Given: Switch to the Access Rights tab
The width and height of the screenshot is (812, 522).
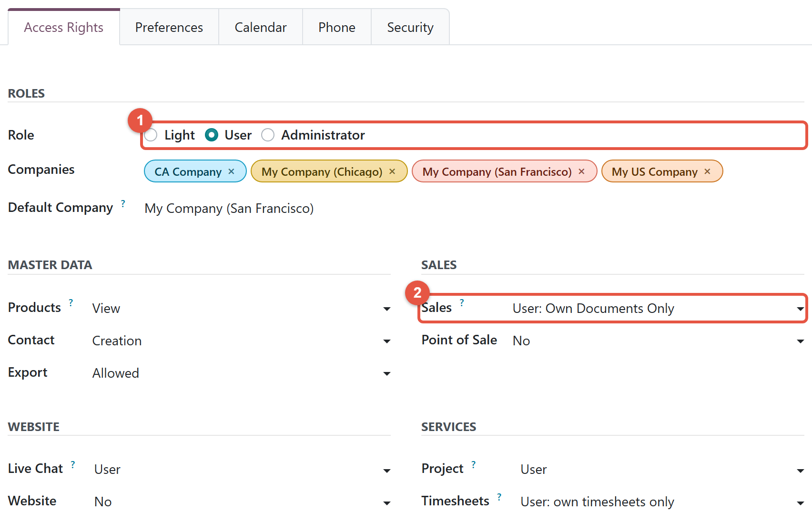Looking at the screenshot, I should (x=64, y=28).
